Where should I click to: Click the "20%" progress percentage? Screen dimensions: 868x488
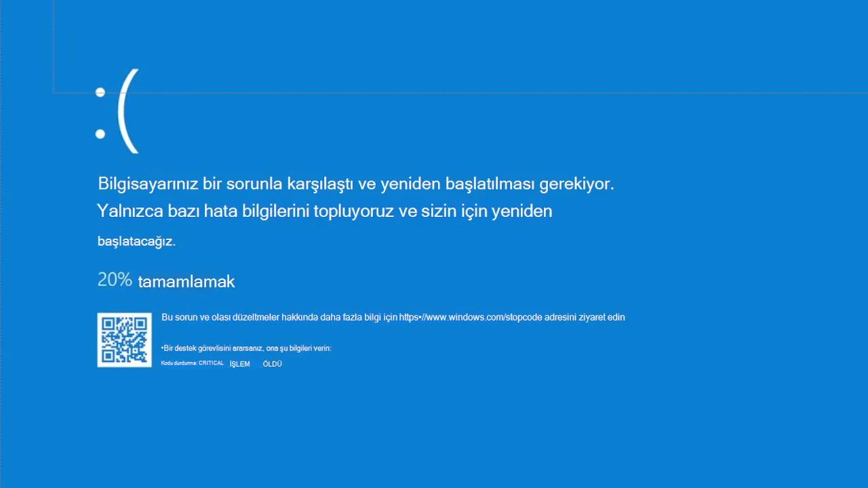tap(115, 279)
